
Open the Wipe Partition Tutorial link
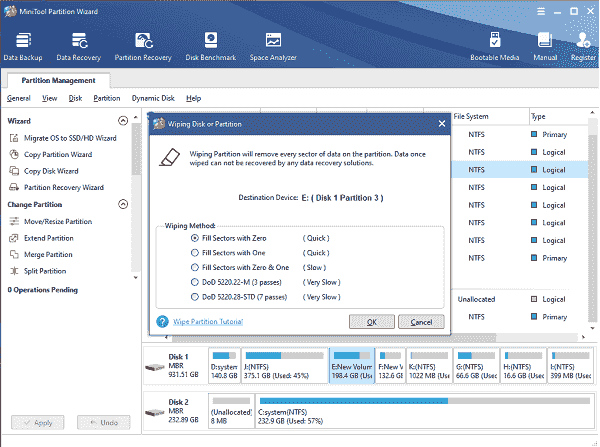point(209,322)
